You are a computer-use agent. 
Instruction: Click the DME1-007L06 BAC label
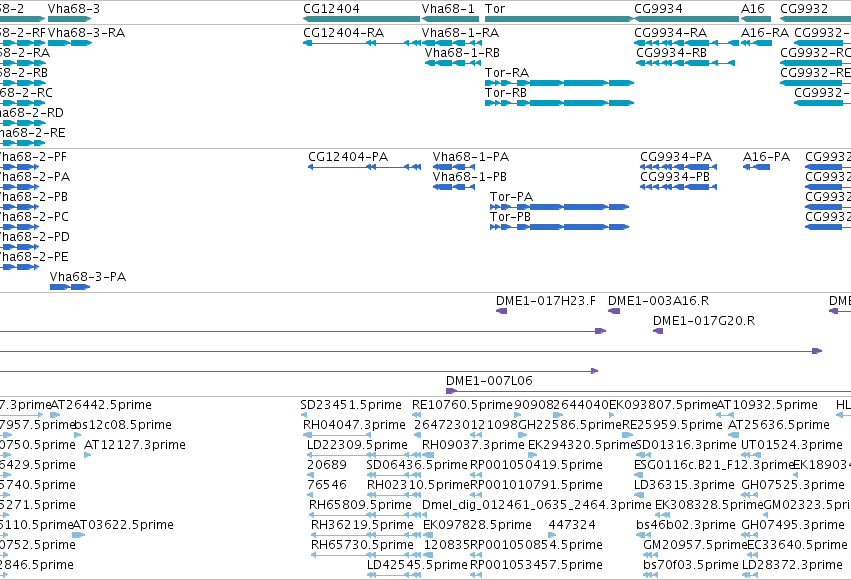click(489, 380)
